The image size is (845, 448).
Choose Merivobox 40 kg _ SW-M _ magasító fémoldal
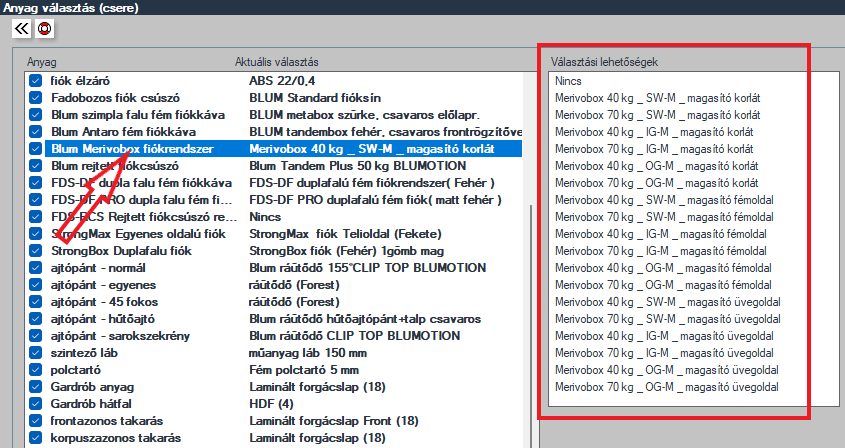click(x=664, y=200)
